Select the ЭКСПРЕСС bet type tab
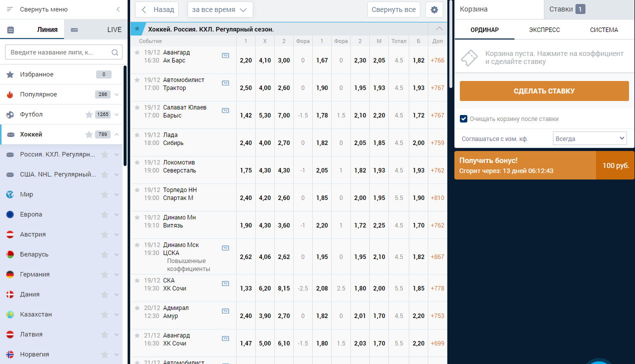This screenshot has width=635, height=364. (544, 29)
